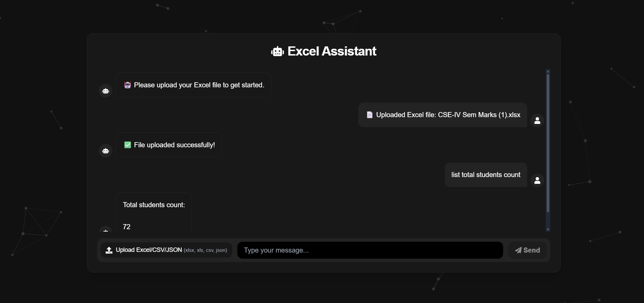Click the paper plane icon on Send
The image size is (644, 303).
point(518,250)
